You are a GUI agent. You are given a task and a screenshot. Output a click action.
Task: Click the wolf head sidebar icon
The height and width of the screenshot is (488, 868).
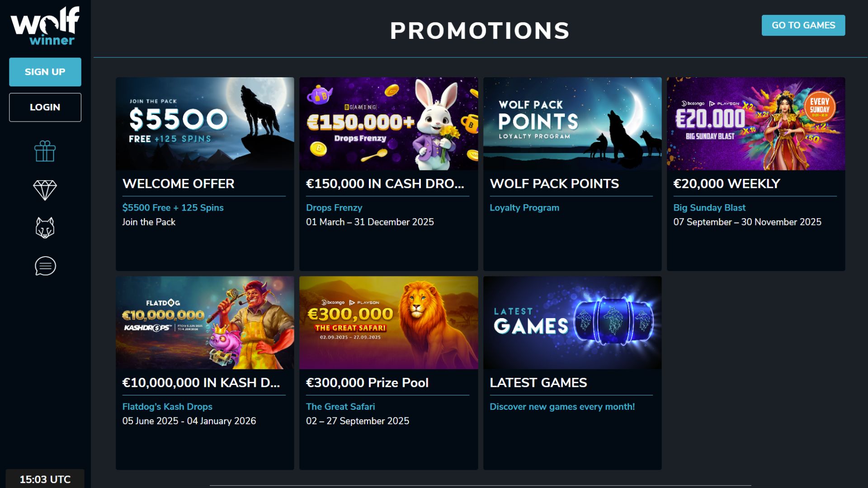pyautogui.click(x=45, y=227)
